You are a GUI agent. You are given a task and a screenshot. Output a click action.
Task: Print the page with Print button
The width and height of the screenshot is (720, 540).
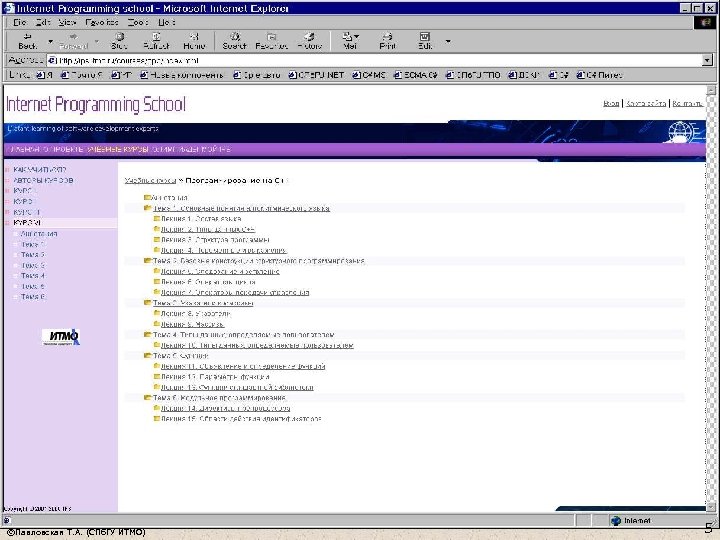pyautogui.click(x=388, y=41)
